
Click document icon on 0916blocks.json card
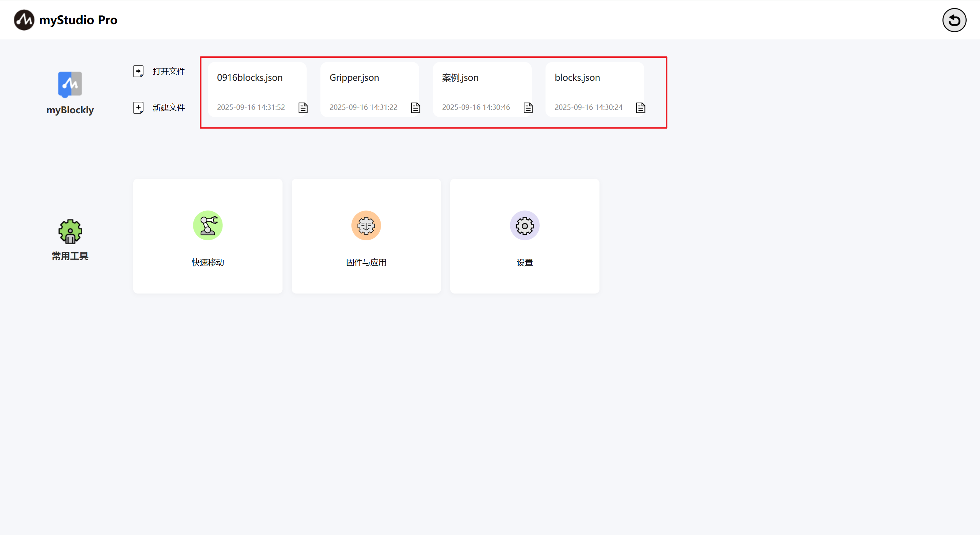[x=303, y=108]
